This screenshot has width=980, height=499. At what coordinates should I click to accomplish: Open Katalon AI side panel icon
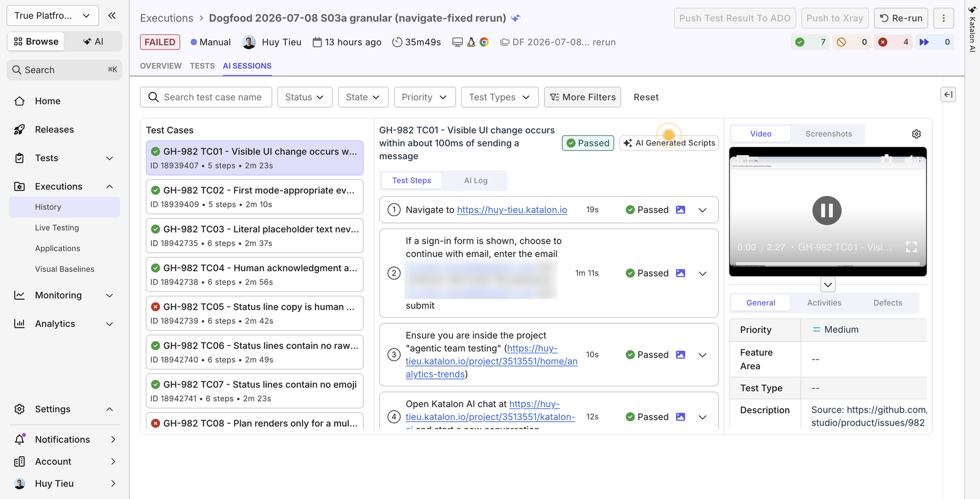click(x=972, y=29)
